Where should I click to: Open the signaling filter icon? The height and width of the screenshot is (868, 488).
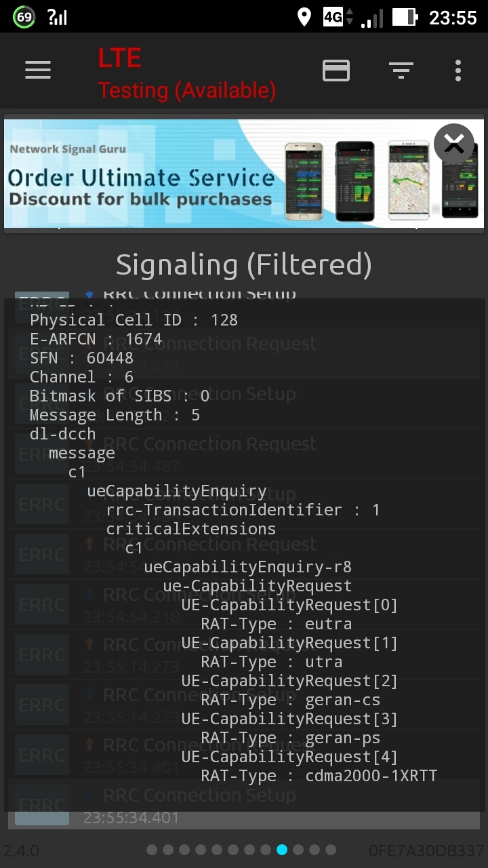pos(401,70)
